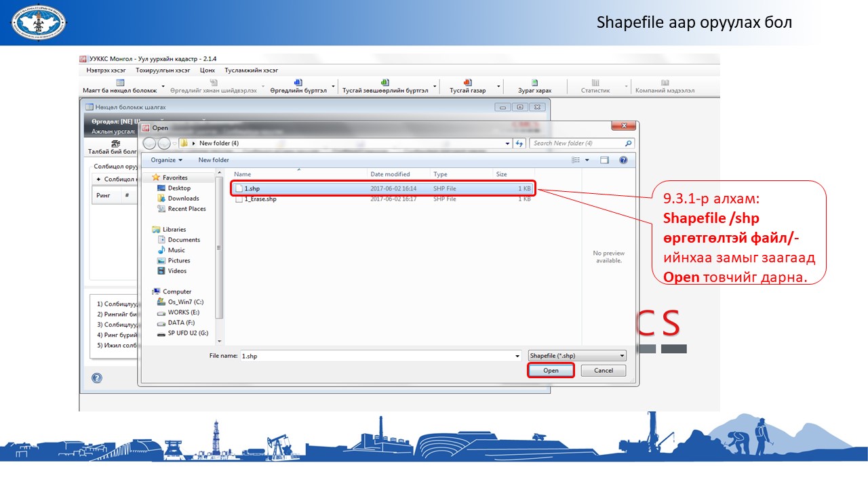Click the Cancel button
This screenshot has width=868, height=488.
pyautogui.click(x=603, y=371)
